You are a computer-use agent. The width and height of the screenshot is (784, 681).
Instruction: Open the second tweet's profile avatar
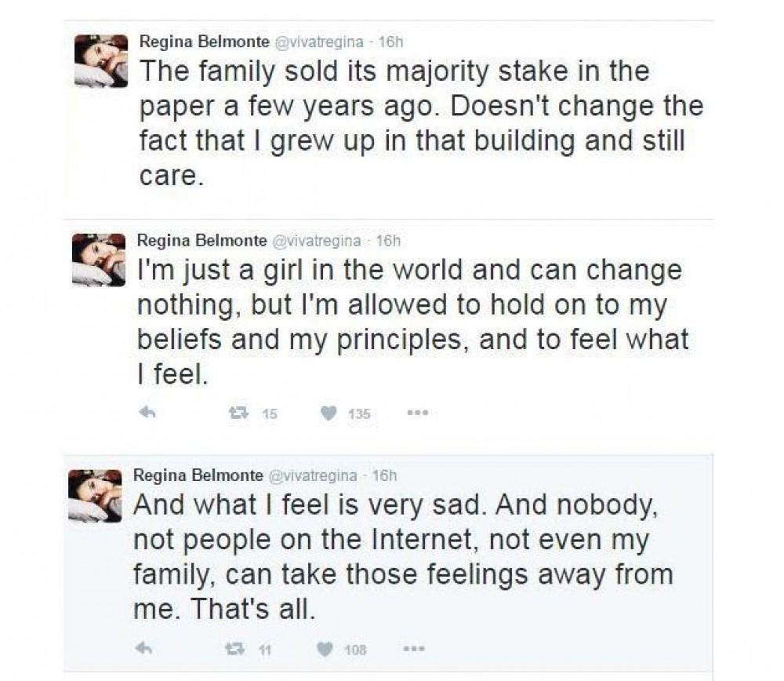point(99,260)
